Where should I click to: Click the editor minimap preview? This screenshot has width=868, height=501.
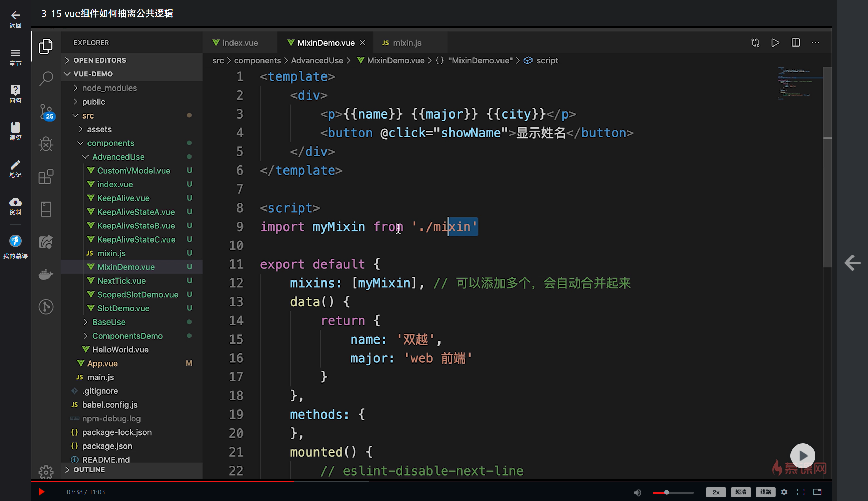pos(799,83)
